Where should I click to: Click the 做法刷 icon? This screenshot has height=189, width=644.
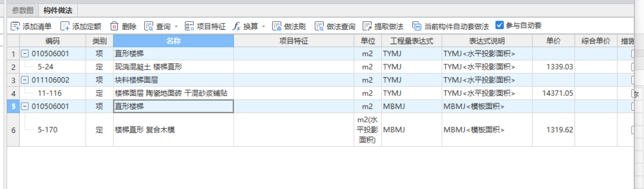pyautogui.click(x=277, y=26)
